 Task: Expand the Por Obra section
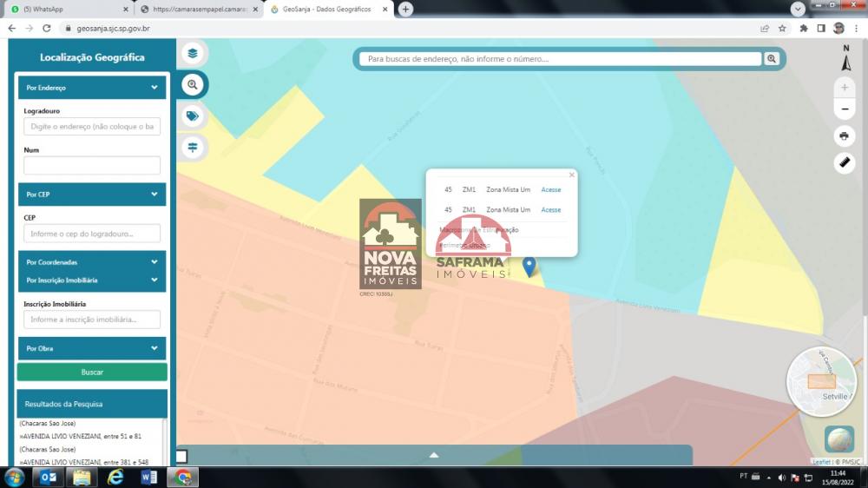(155, 348)
